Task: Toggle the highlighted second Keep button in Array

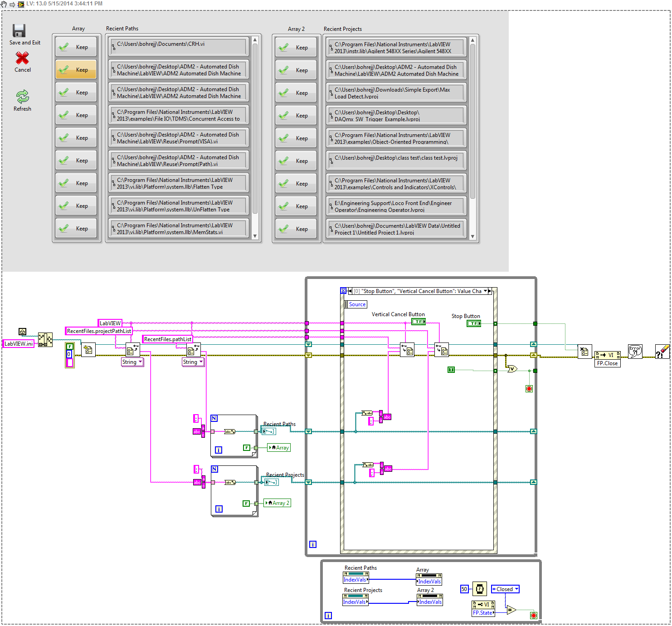Action: (76, 69)
